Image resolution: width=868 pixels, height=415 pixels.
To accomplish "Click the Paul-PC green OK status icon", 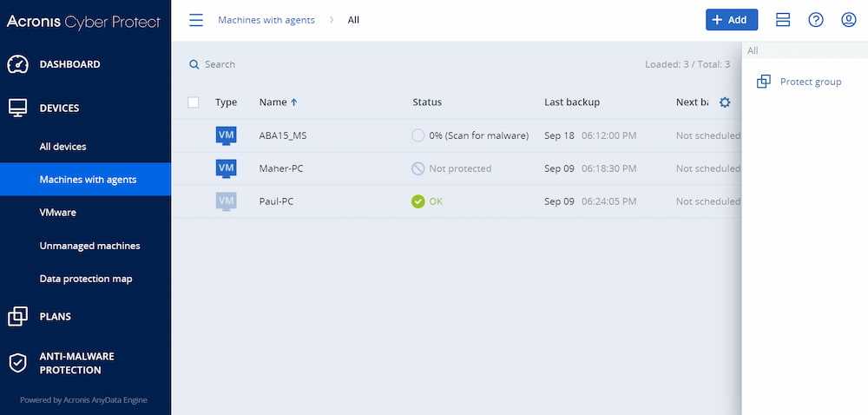I will coord(418,201).
